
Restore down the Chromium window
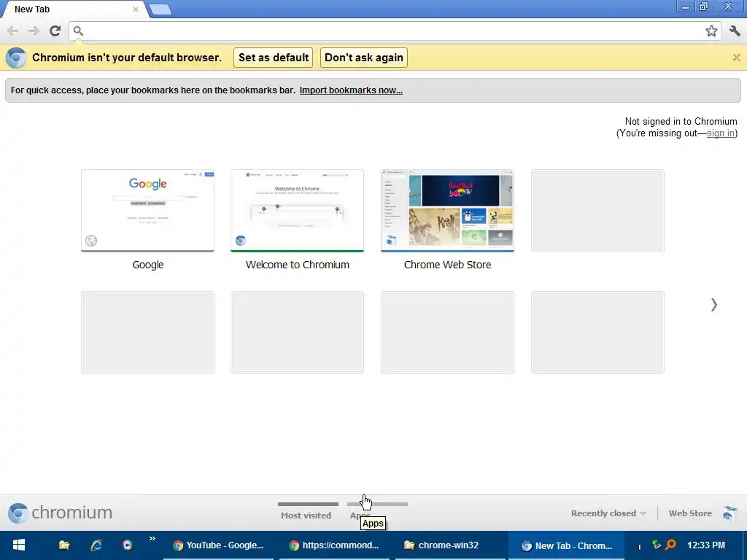click(x=704, y=7)
